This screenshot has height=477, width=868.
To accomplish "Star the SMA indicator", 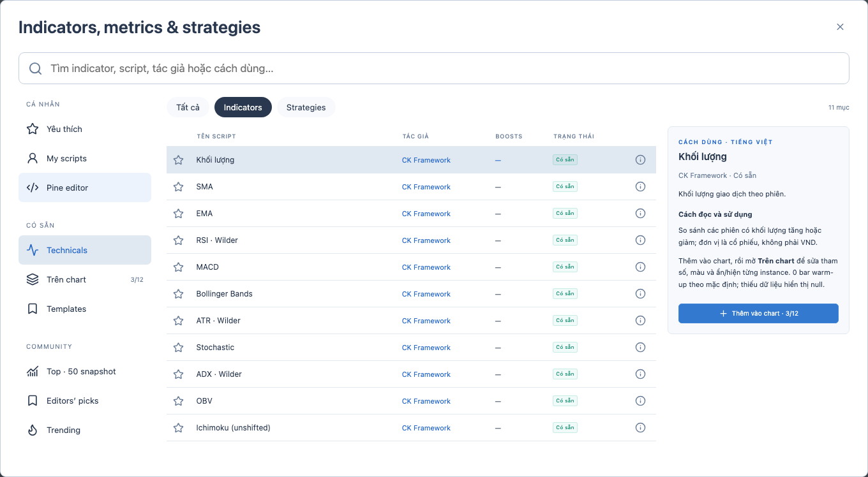I will tap(179, 187).
